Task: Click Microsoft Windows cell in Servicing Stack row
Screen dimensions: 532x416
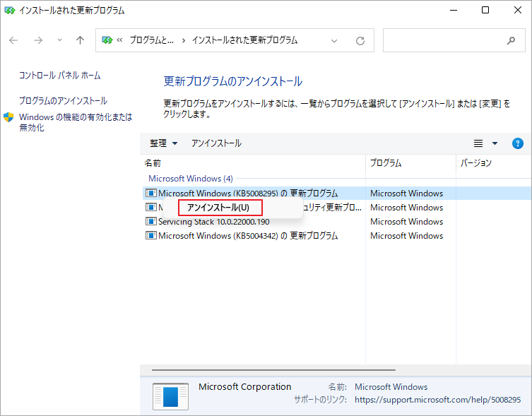Action: 406,222
